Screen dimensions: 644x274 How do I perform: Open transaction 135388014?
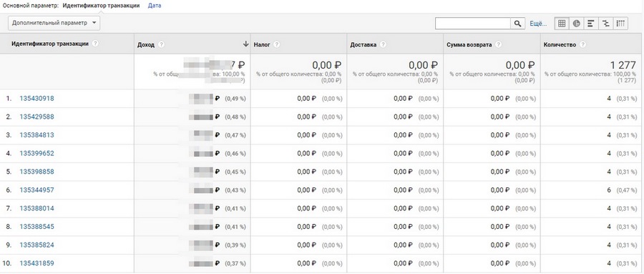[36, 208]
